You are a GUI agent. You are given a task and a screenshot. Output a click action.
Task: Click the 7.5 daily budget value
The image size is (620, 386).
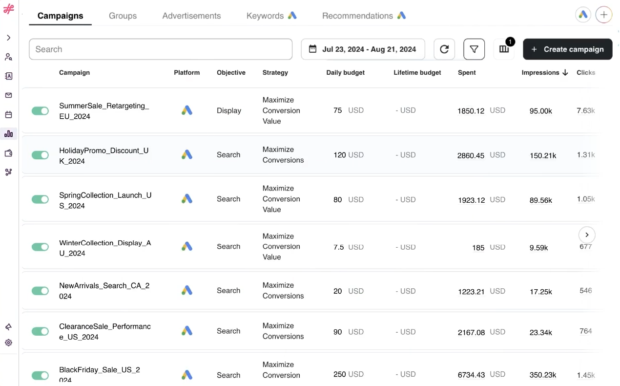coord(338,247)
